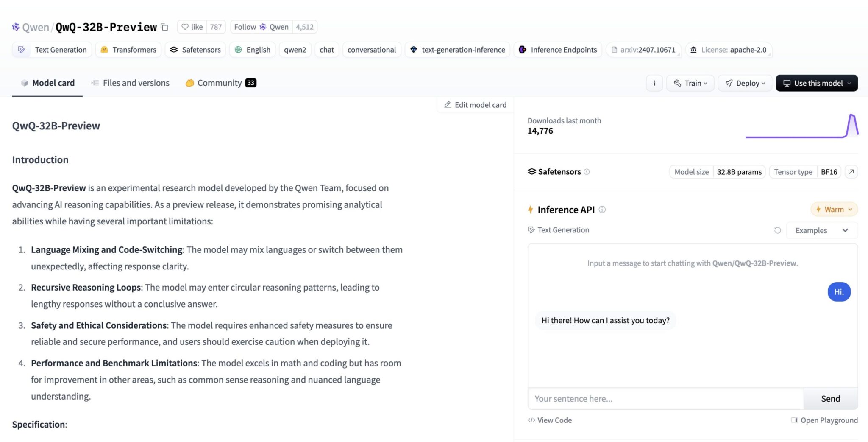
Task: Click the Safetensors info icon
Action: 587,172
